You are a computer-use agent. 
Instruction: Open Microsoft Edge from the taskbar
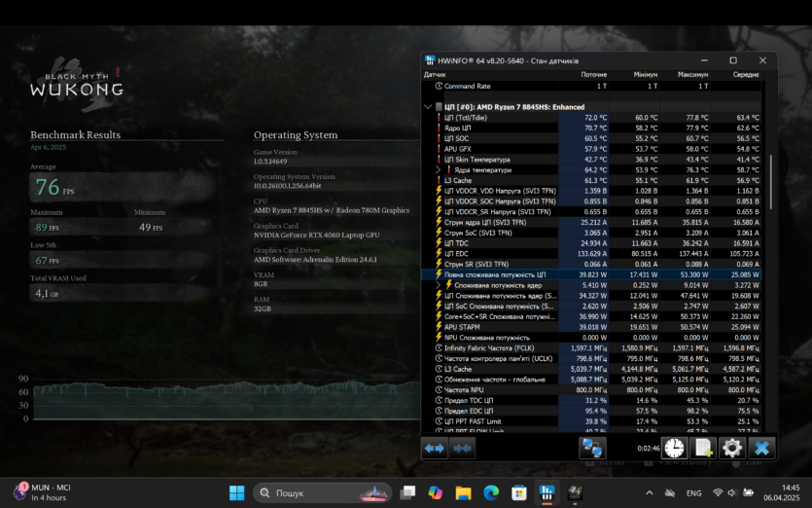click(491, 492)
